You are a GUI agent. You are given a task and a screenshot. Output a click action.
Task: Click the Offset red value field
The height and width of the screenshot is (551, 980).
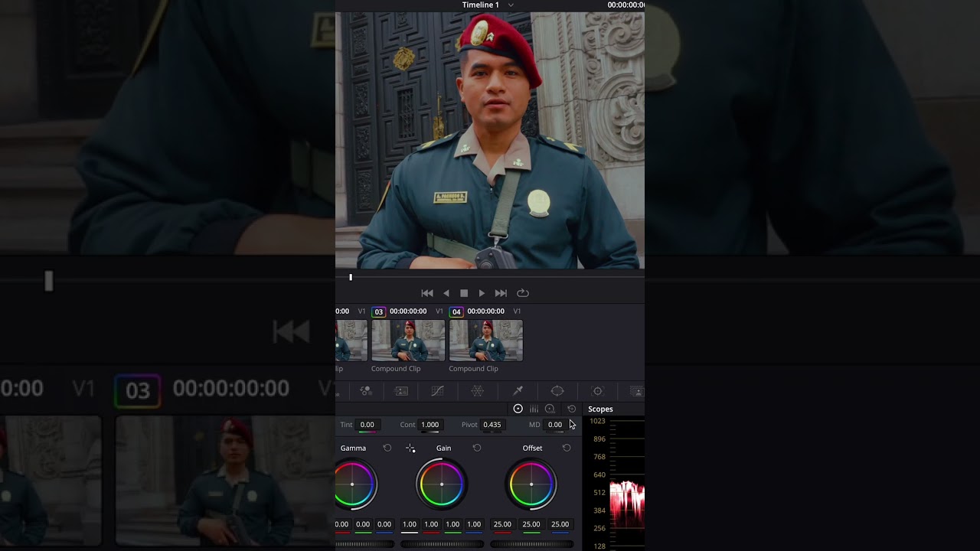click(502, 525)
